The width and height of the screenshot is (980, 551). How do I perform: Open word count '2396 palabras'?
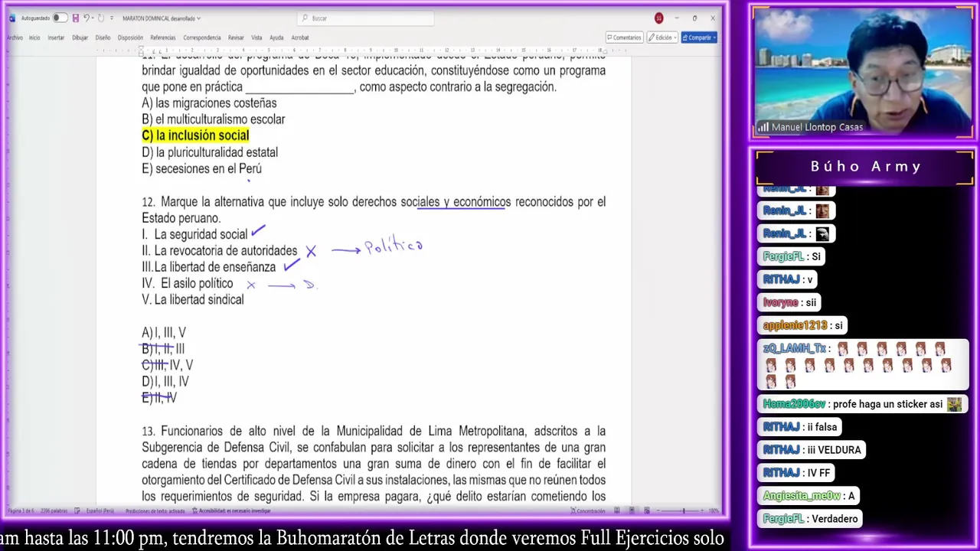[54, 510]
